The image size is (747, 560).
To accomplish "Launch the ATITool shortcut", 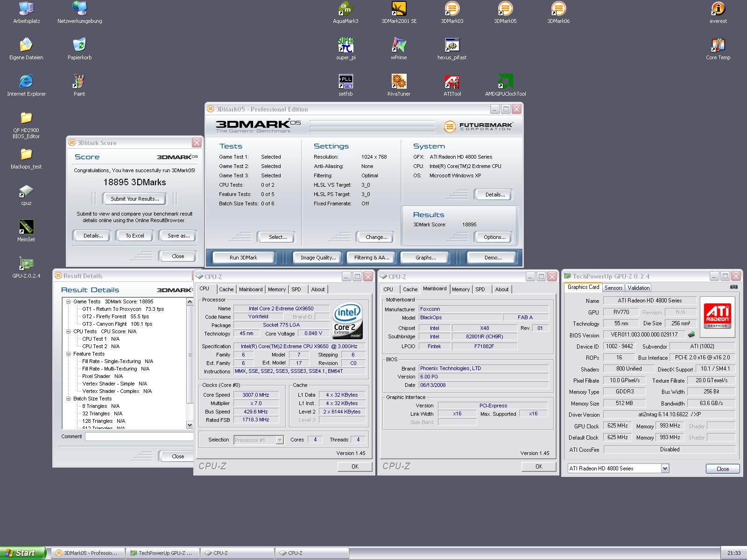I will pyautogui.click(x=452, y=85).
